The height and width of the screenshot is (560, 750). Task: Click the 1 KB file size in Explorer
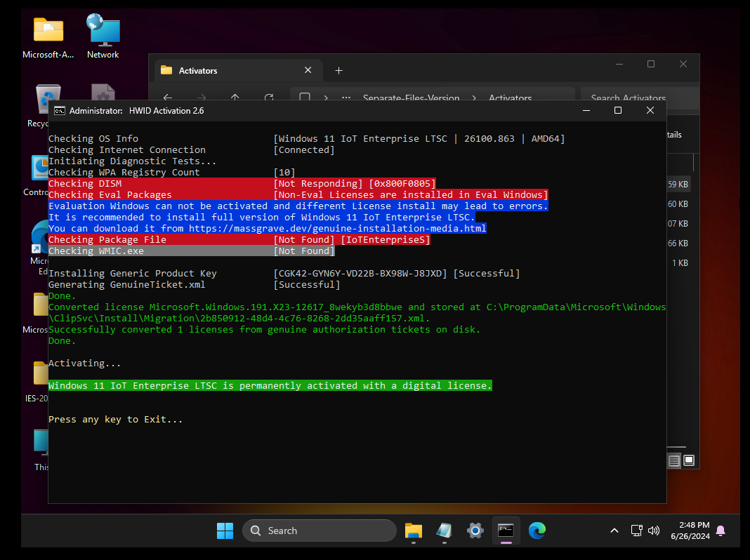(x=680, y=263)
